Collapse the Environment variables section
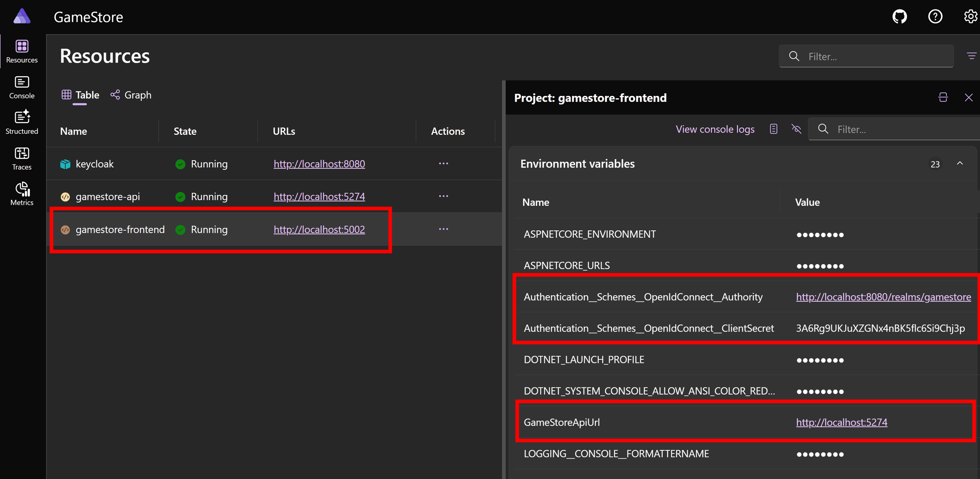 [x=960, y=164]
